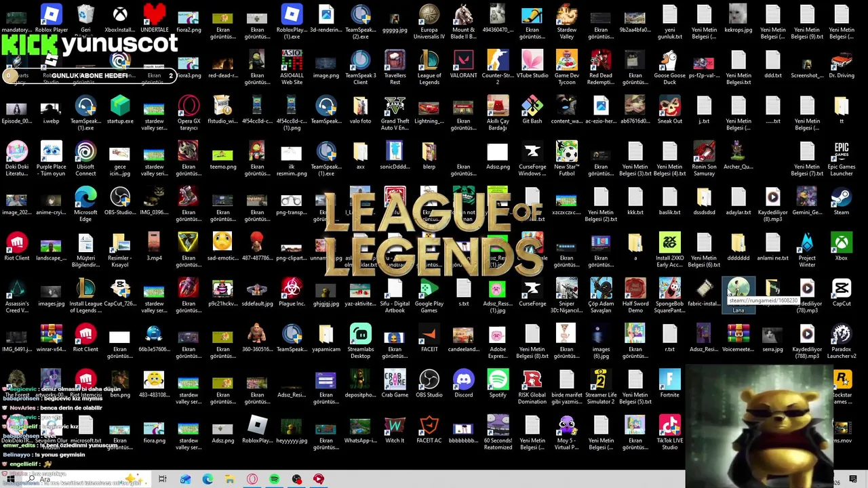Open the TeamSpeak 3 Client shortcut
This screenshot has width=868, height=488.
pos(361,67)
